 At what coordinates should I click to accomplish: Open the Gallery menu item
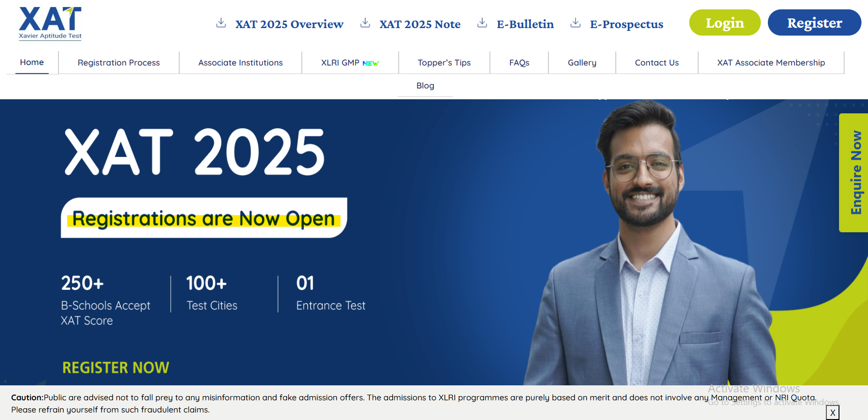[582, 63]
